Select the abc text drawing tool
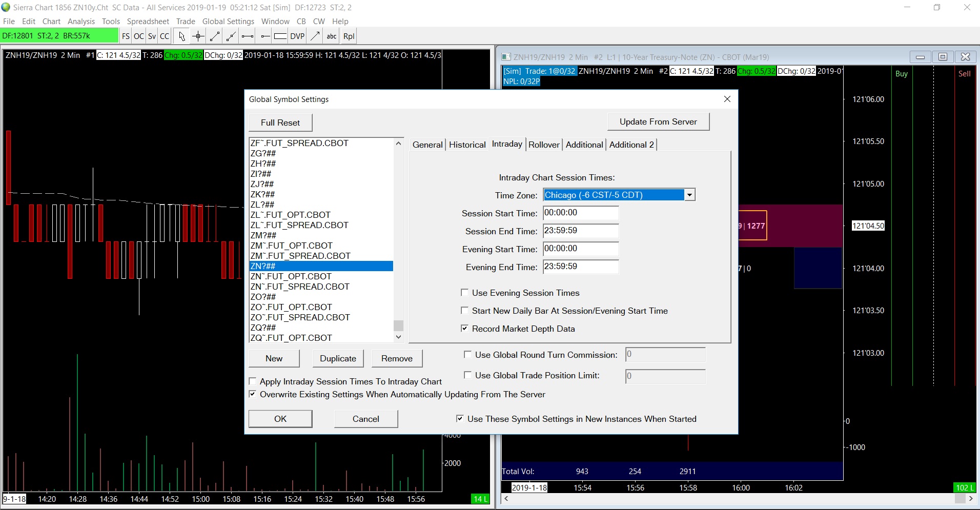Viewport: 980px width, 510px height. tap(332, 36)
